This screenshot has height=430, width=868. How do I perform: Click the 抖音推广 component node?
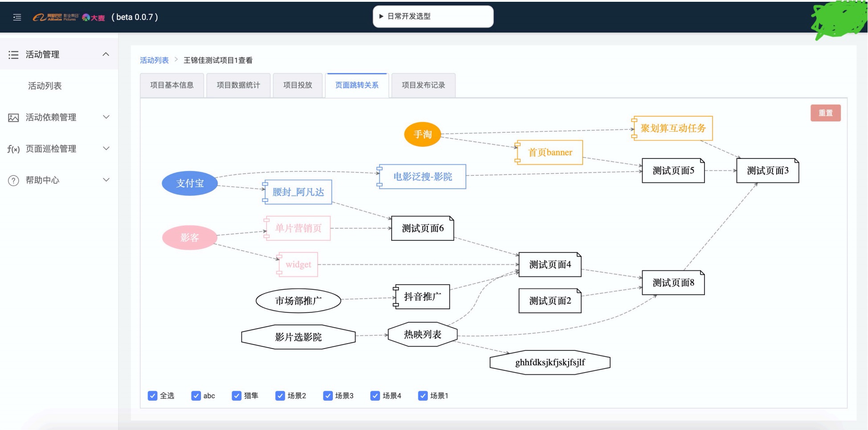pos(422,297)
